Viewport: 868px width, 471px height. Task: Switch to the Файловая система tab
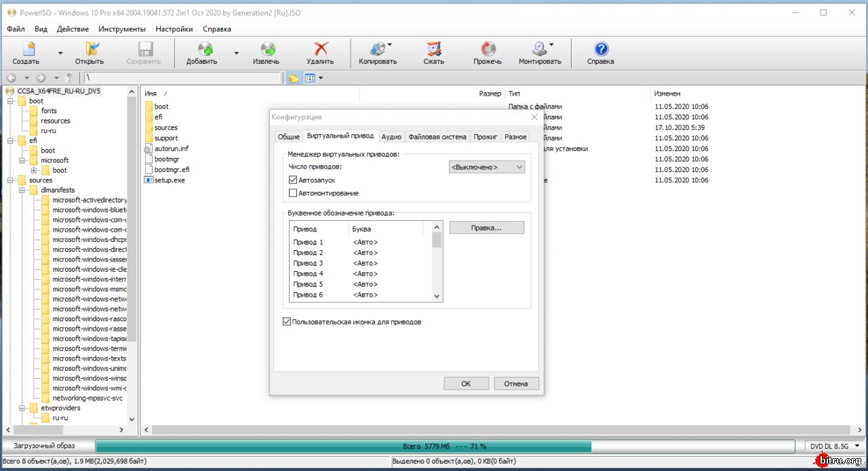pyautogui.click(x=437, y=137)
